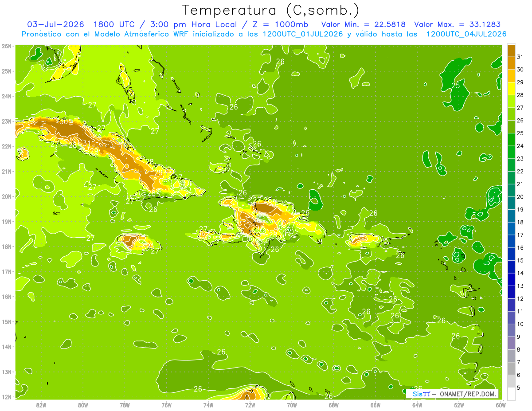Click the yellow swatch between 28 and 29
Screen dimensions: 532x411
click(511, 88)
